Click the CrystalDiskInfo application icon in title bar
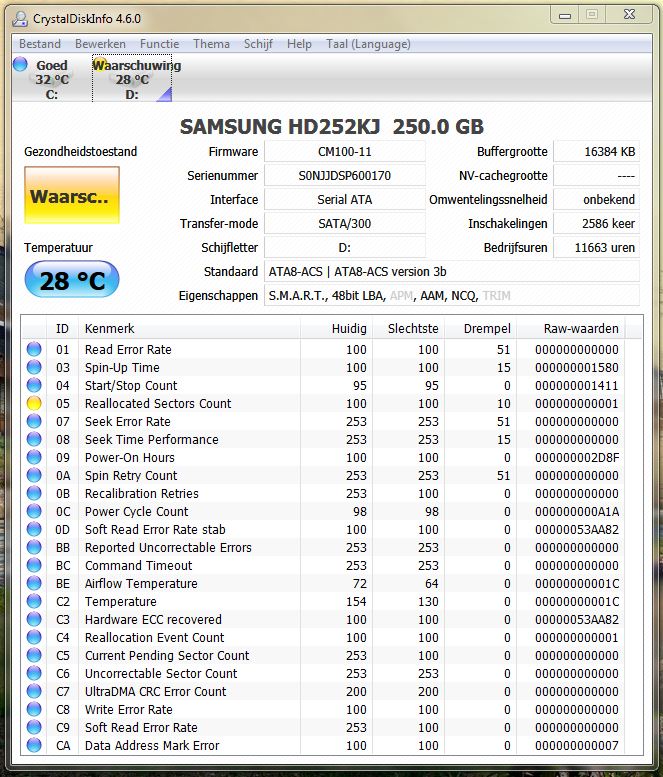The image size is (663, 777). (x=20, y=19)
